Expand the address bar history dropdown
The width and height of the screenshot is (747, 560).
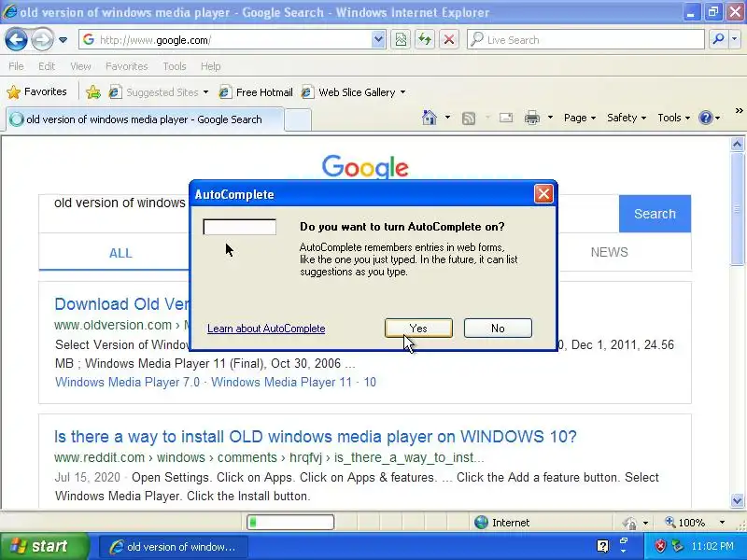point(378,40)
